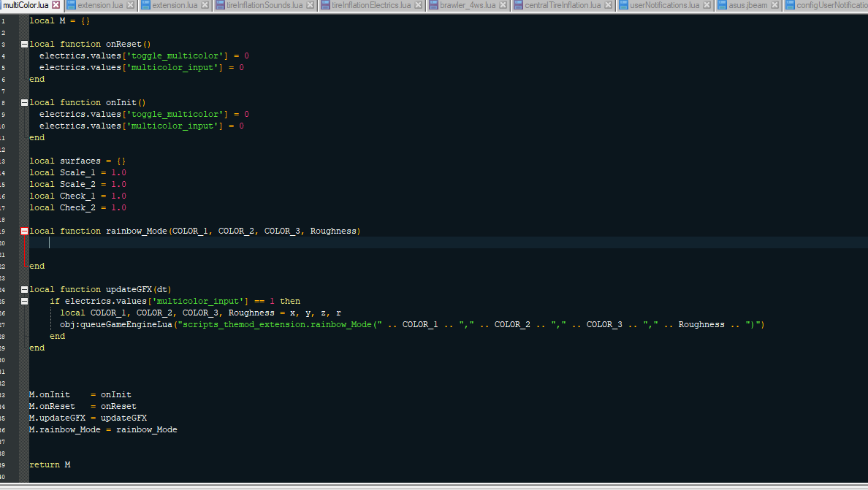Click 'local function onInit()' text
The image size is (868, 490).
point(88,102)
